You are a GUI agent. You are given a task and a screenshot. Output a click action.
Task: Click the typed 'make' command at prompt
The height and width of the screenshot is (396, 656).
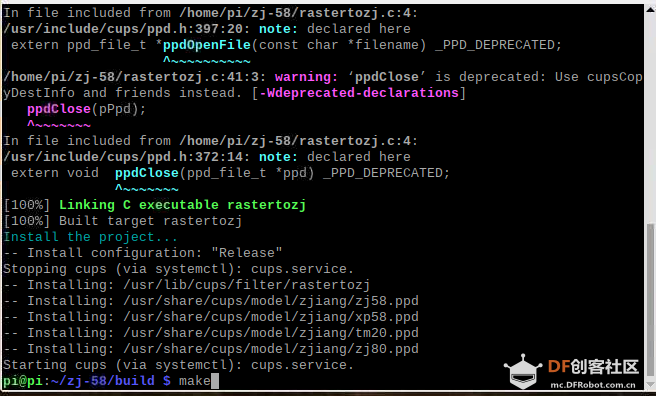coord(195,381)
